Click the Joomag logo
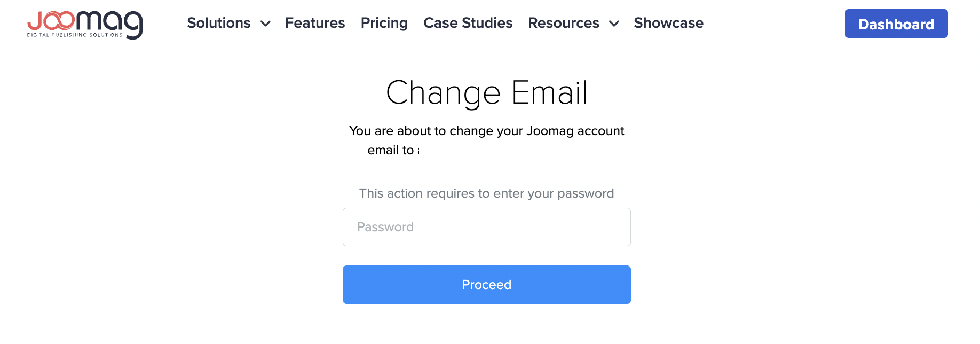This screenshot has width=980, height=344. click(x=85, y=25)
